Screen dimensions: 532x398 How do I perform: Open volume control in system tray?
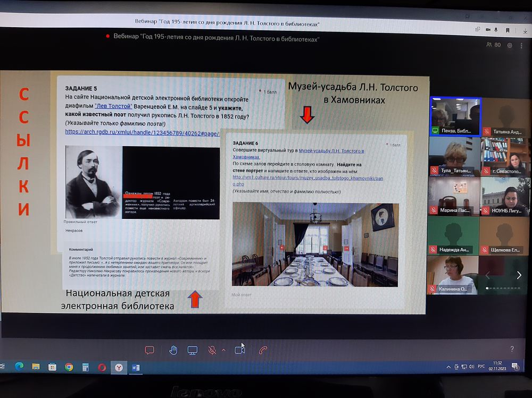(x=471, y=367)
